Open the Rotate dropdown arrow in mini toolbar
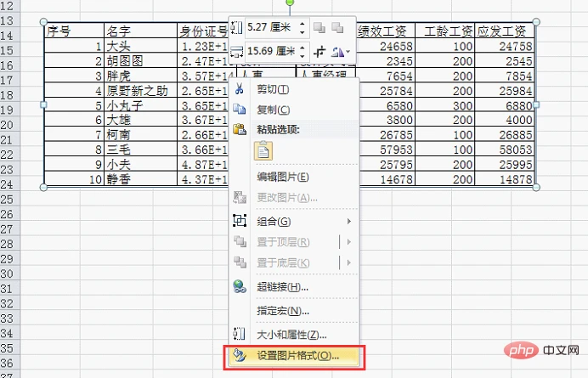The width and height of the screenshot is (588, 378). click(348, 52)
